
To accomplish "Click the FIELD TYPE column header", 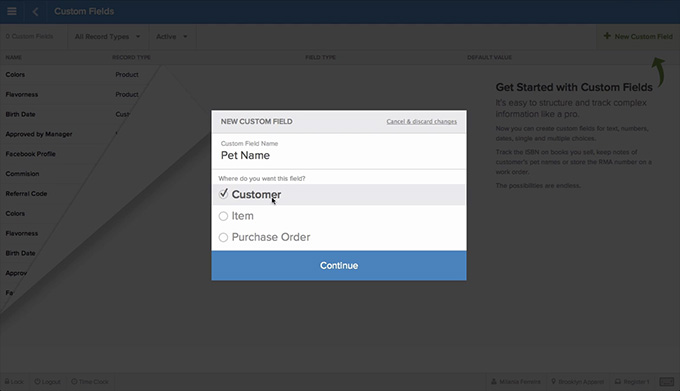I will 320,57.
